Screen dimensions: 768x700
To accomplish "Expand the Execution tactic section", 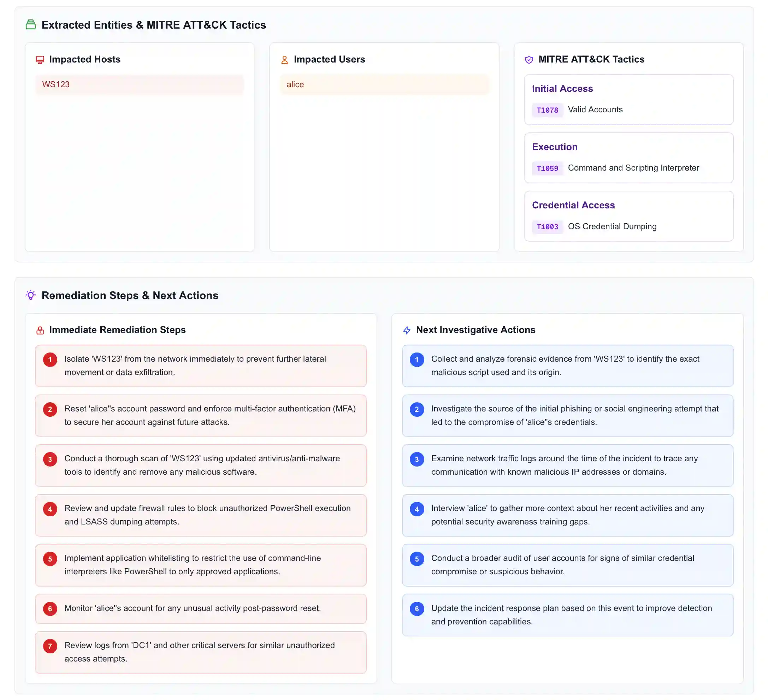I will pos(628,158).
